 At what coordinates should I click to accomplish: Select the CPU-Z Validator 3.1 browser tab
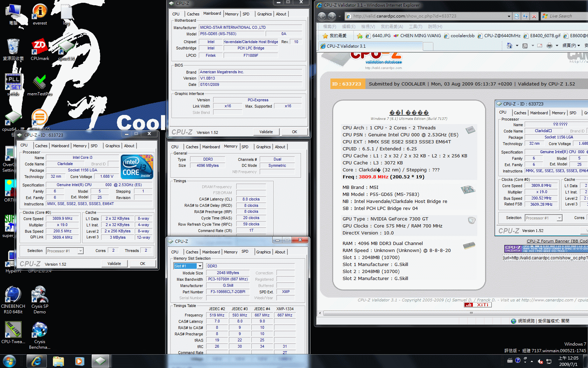click(371, 46)
